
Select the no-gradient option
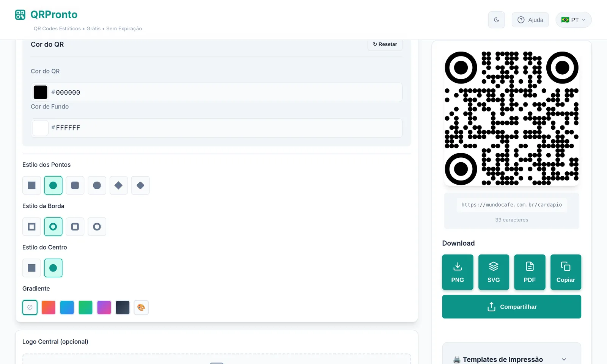tap(30, 308)
